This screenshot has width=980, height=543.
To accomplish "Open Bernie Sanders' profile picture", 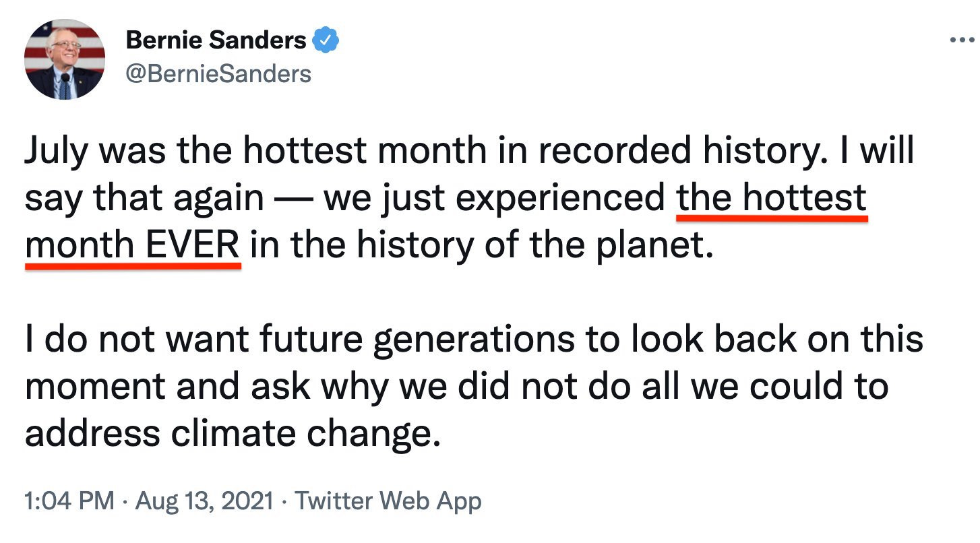I will [65, 59].
